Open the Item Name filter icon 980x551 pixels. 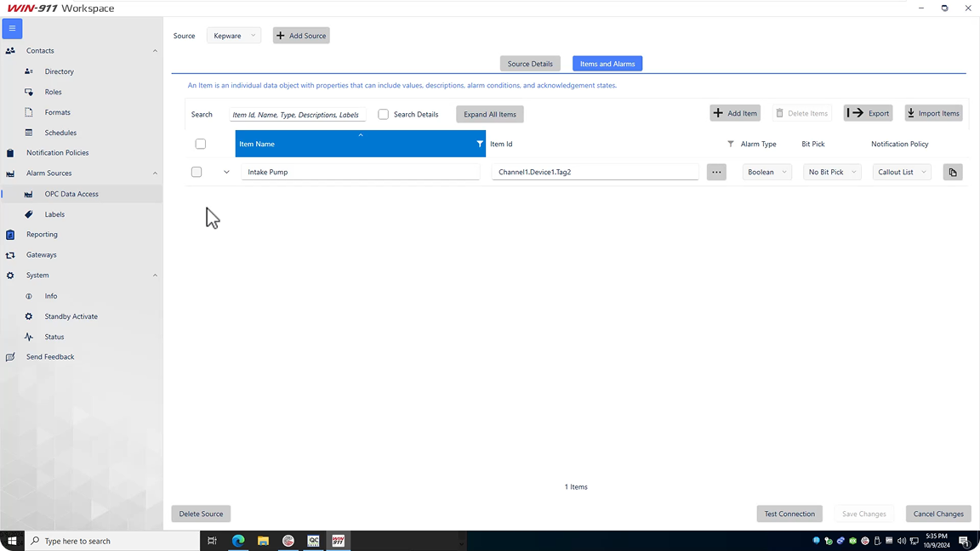click(x=480, y=144)
